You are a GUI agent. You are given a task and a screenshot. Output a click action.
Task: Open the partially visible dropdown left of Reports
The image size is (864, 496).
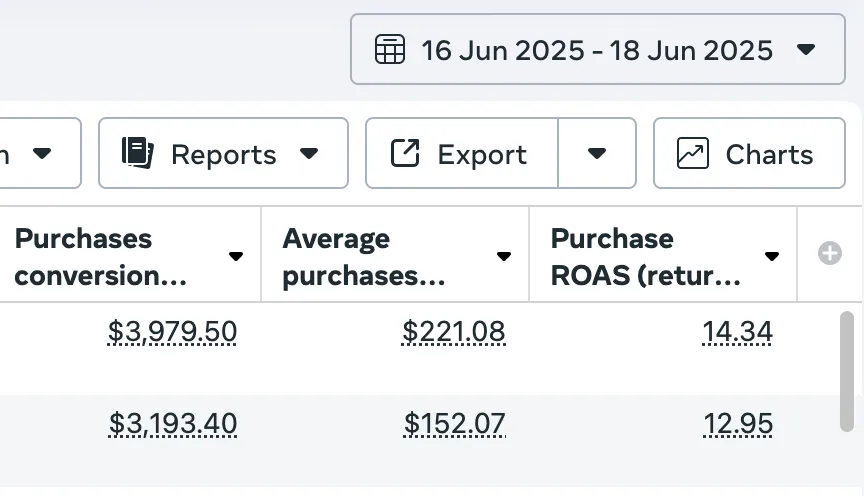[40, 153]
